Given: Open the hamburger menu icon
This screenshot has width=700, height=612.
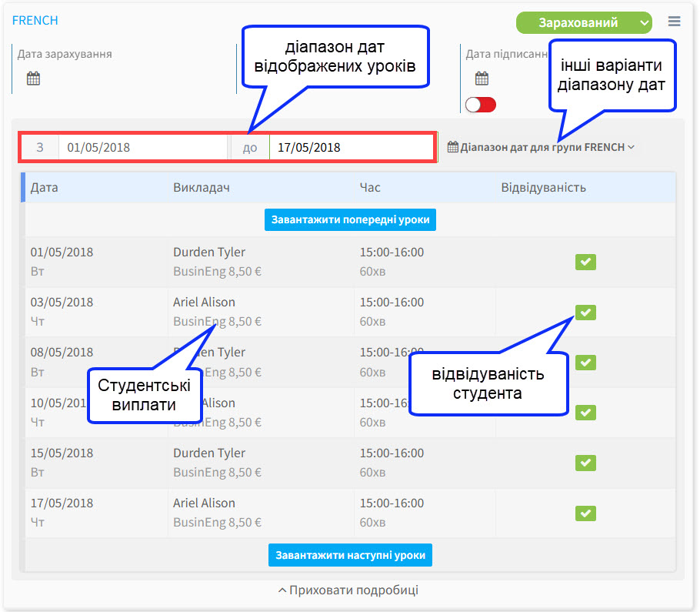Looking at the screenshot, I should 674,22.
